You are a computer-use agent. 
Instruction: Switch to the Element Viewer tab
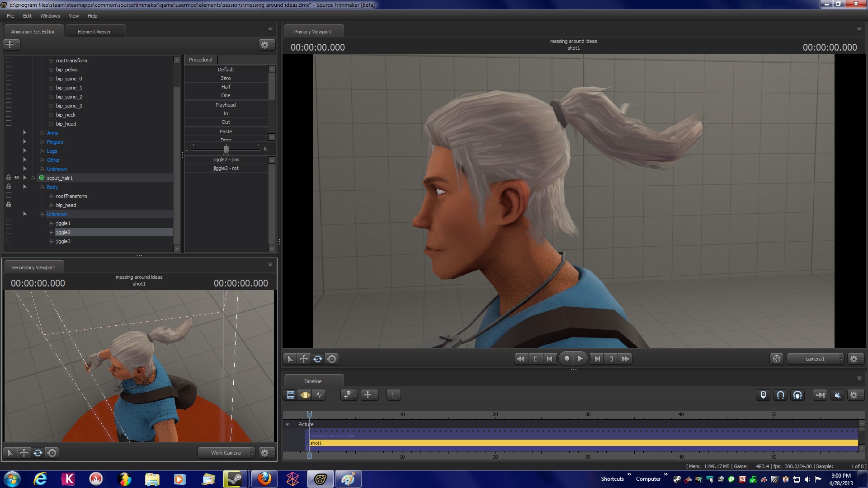click(x=94, y=32)
